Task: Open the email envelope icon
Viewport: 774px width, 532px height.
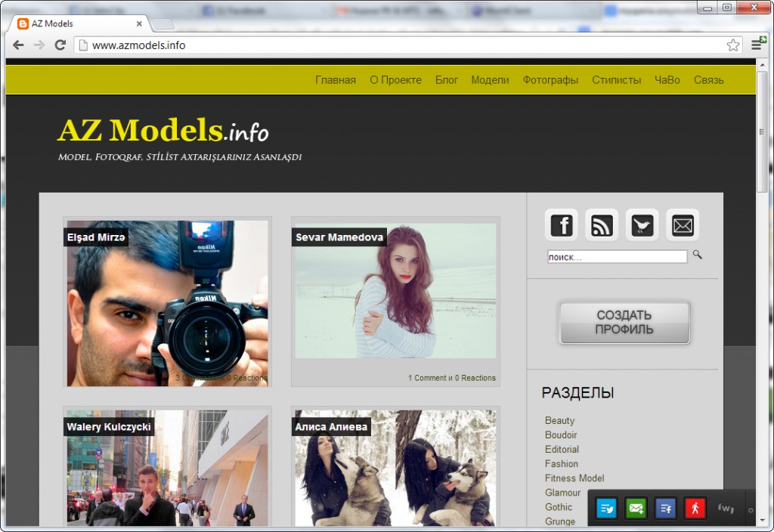Action: (x=683, y=225)
